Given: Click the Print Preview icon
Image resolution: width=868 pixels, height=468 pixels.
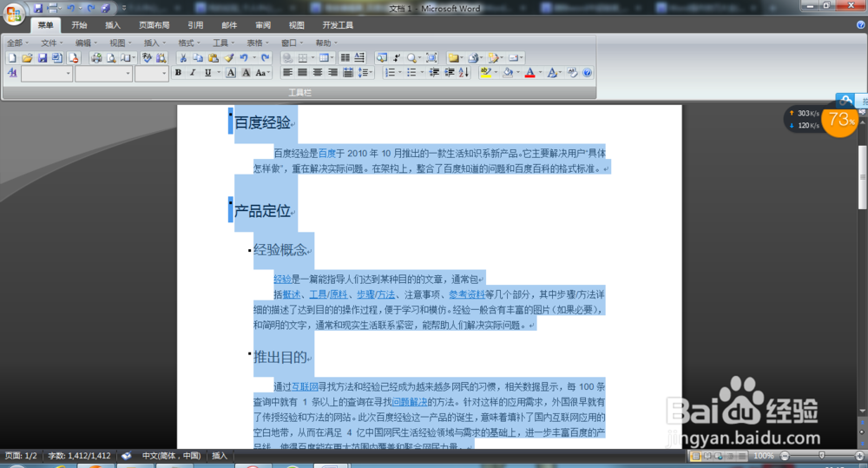Looking at the screenshot, I should pos(111,57).
